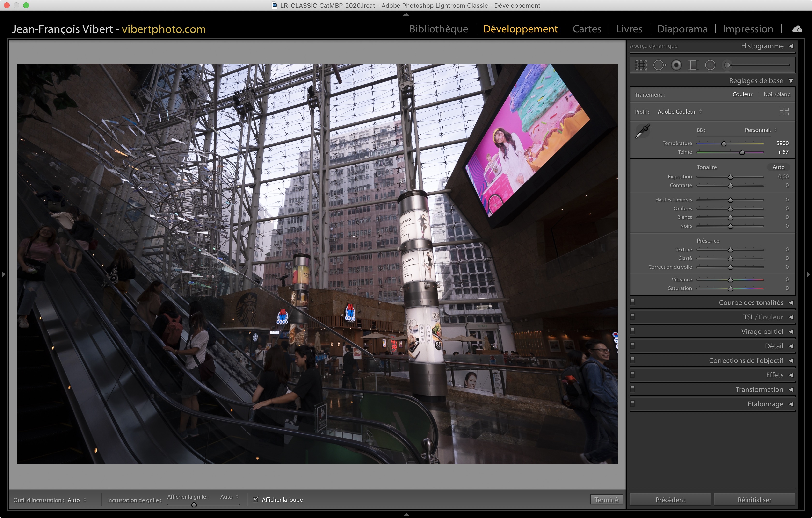Screen dimensions: 812x518
Task: Expand the Détail panel
Action: [x=774, y=346]
